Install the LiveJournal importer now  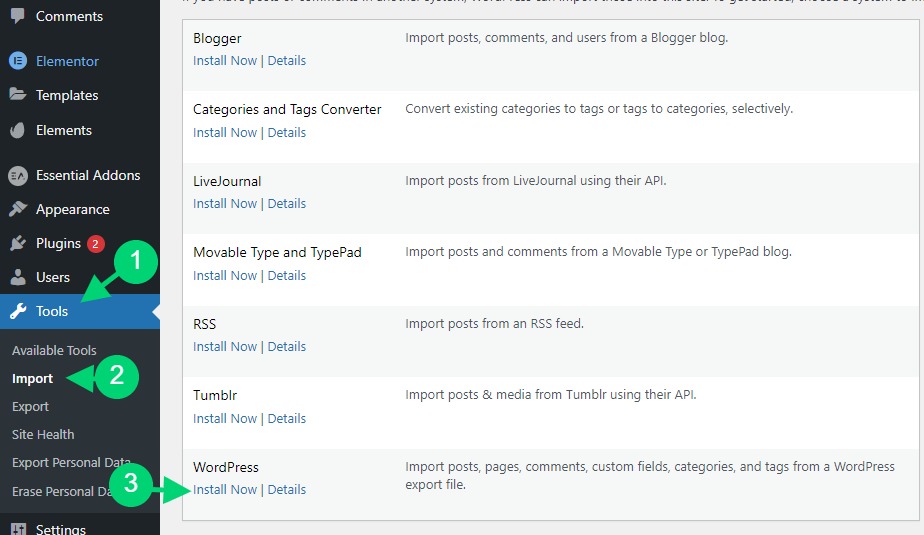tap(225, 203)
